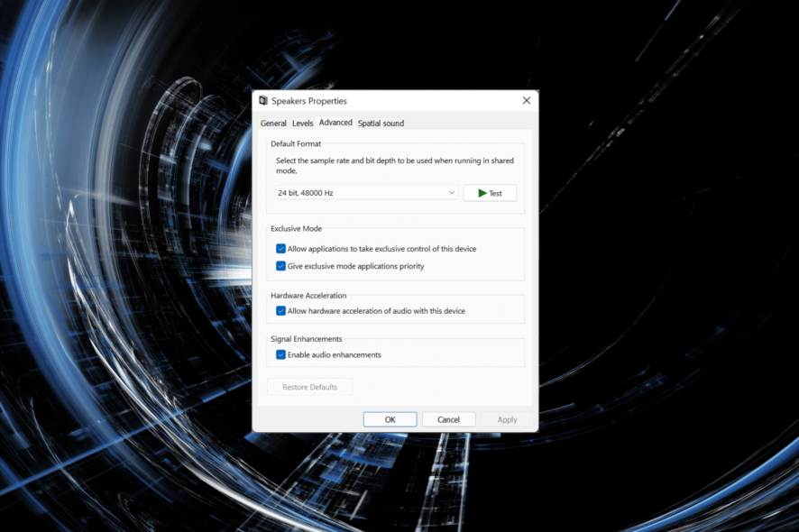Confirm with the OK button
Viewport: 799px width, 532px height.
(x=390, y=419)
